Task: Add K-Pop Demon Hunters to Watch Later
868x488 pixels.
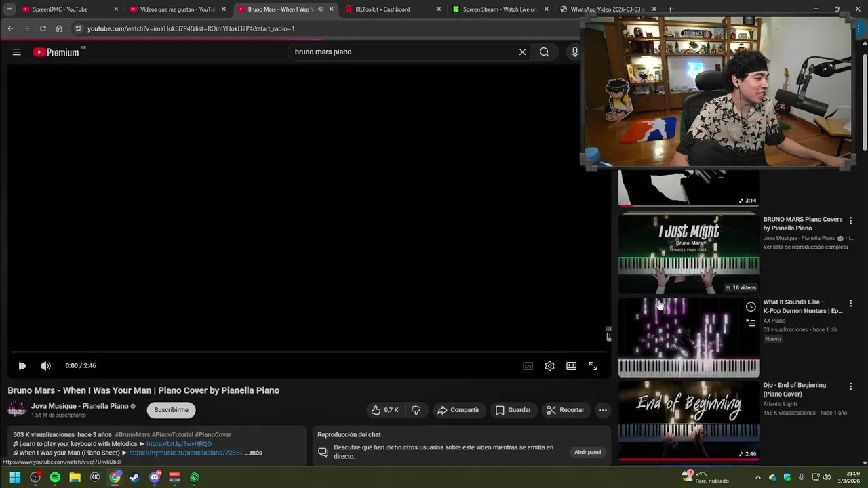Action: [751, 307]
